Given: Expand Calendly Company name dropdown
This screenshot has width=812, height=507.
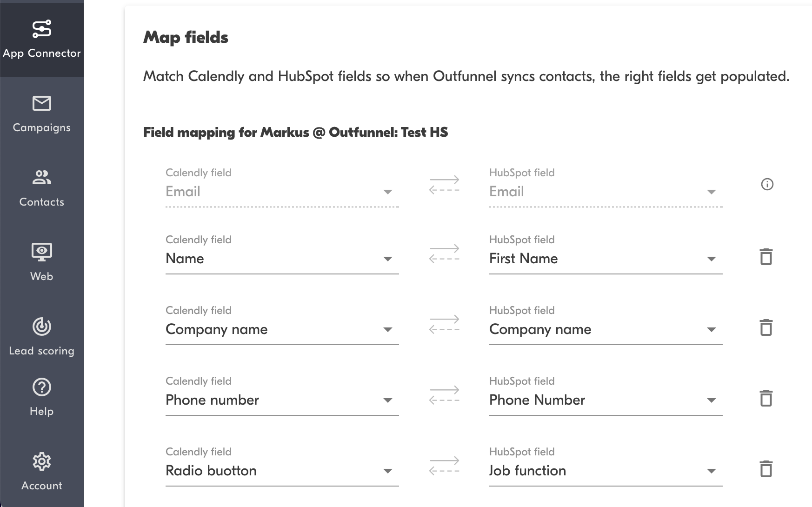Looking at the screenshot, I should 387,330.
